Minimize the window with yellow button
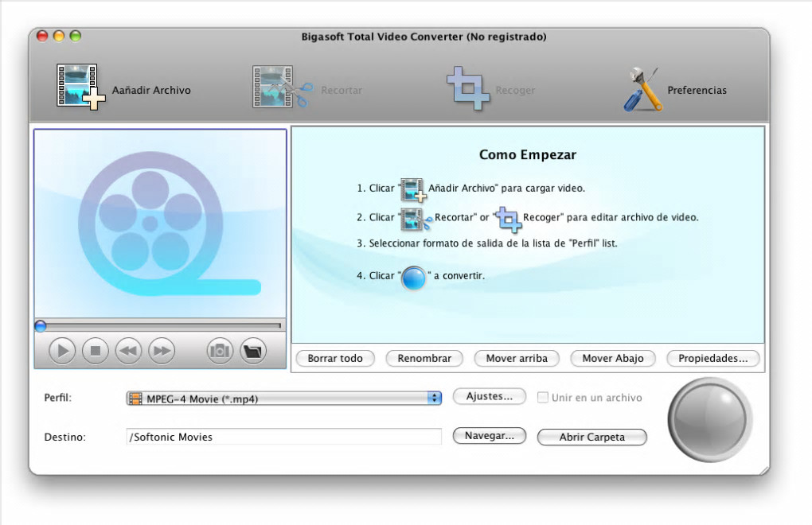This screenshot has width=812, height=525. tap(59, 36)
